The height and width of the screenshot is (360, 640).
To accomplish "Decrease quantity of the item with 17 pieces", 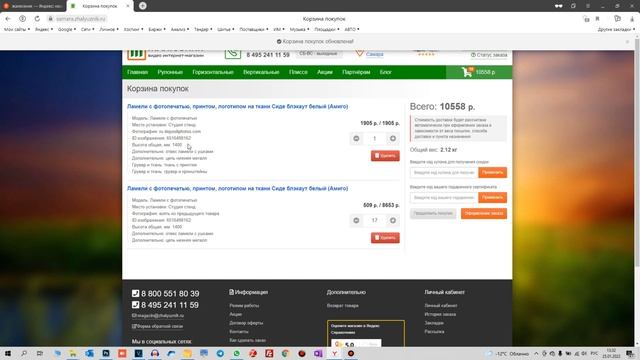I will coord(356,220).
